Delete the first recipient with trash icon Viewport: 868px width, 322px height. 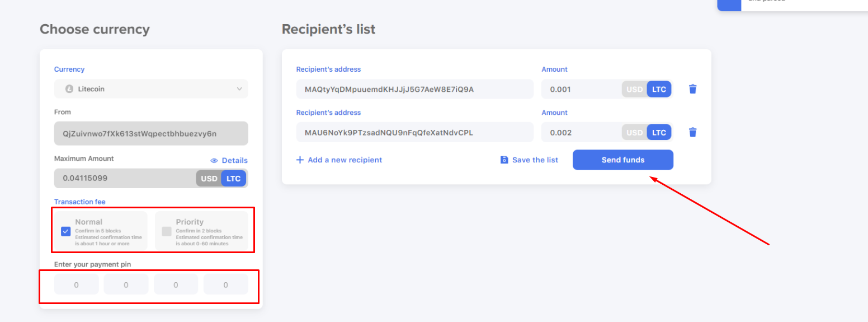click(x=692, y=89)
